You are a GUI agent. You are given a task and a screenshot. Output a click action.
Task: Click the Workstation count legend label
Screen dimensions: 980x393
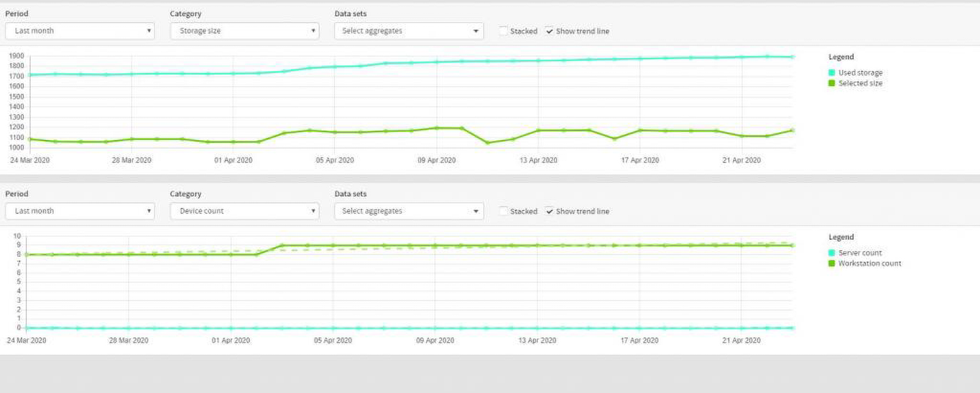tap(869, 263)
